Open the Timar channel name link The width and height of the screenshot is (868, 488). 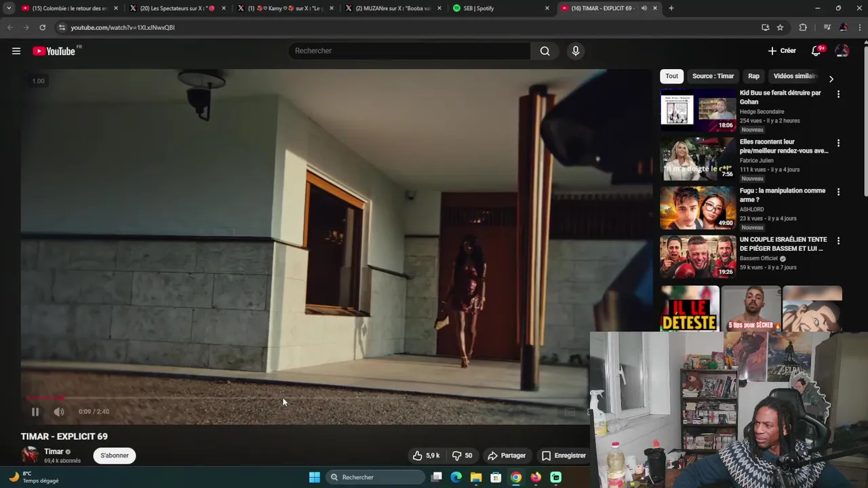[54, 451]
